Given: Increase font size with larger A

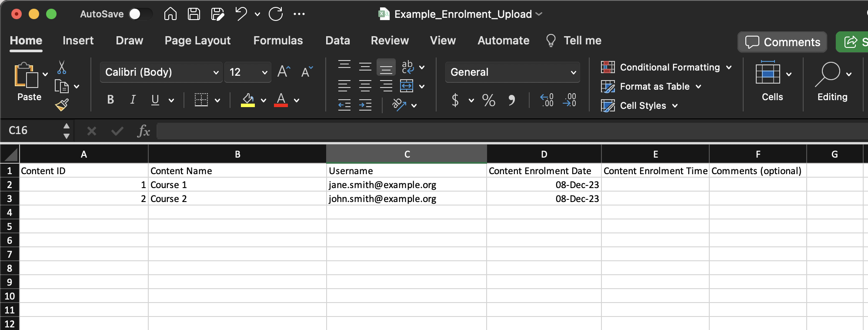Looking at the screenshot, I should [x=284, y=71].
